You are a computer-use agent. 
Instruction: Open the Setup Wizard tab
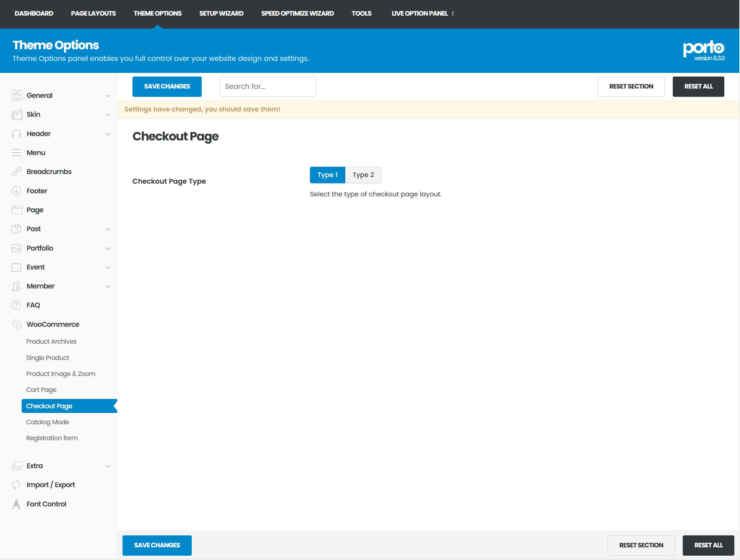[221, 13]
